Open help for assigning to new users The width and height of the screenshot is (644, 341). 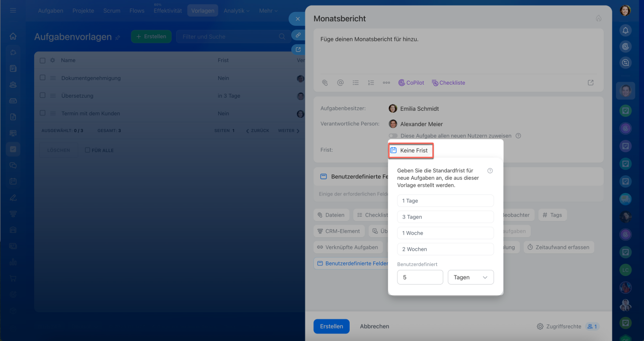(x=518, y=135)
